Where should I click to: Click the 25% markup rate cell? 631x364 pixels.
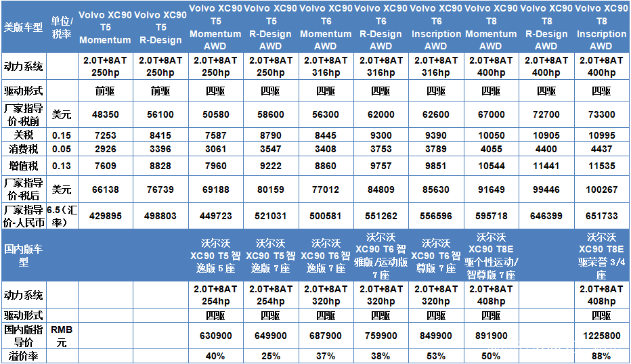tap(270, 357)
